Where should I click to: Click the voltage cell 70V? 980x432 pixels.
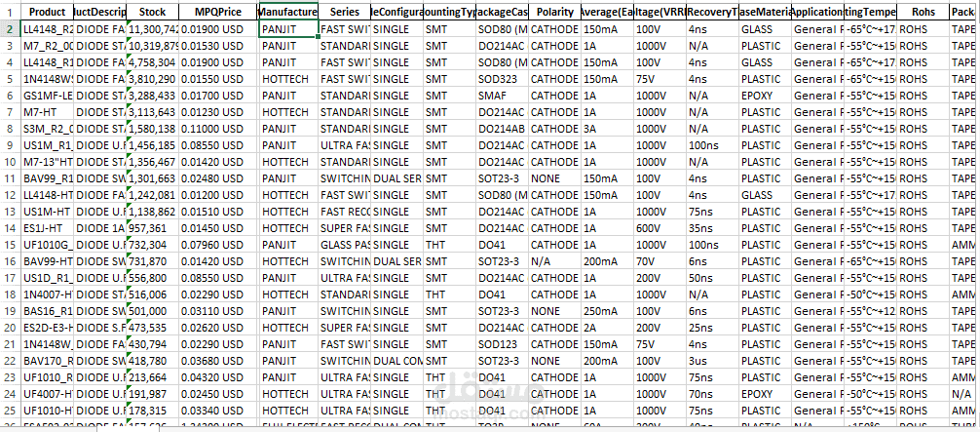(x=660, y=261)
